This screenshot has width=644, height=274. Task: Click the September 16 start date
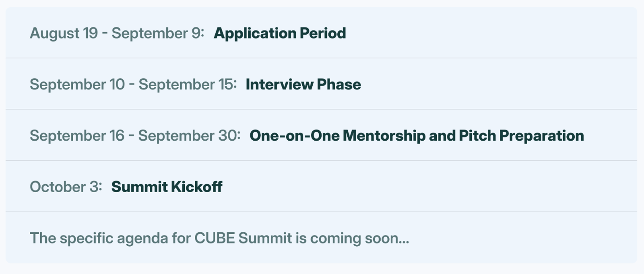[x=77, y=136]
